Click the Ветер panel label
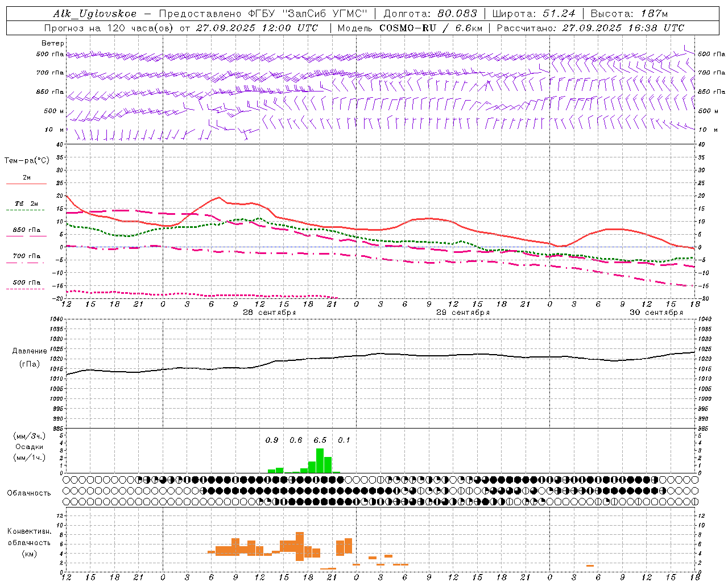 (x=53, y=43)
